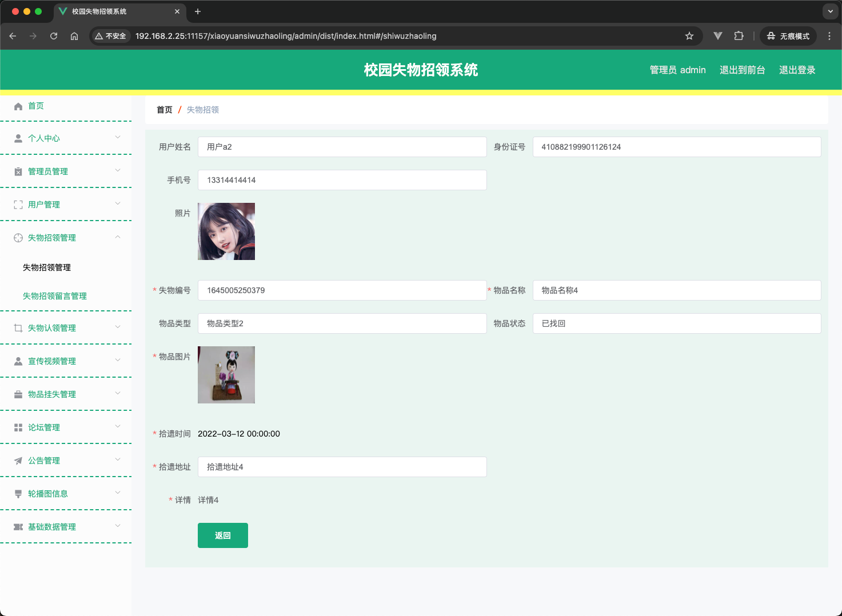Go back with browser back arrow

13,36
